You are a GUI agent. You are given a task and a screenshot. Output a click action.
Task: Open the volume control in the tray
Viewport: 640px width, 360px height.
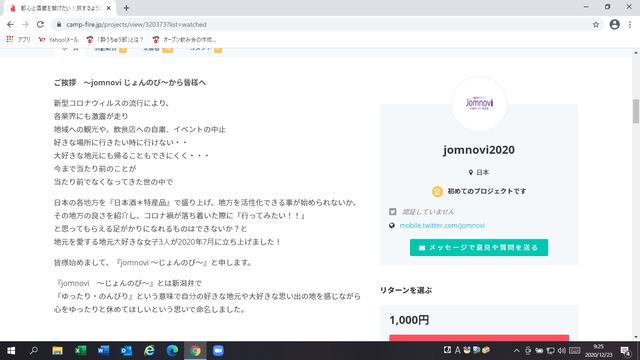[562, 351]
